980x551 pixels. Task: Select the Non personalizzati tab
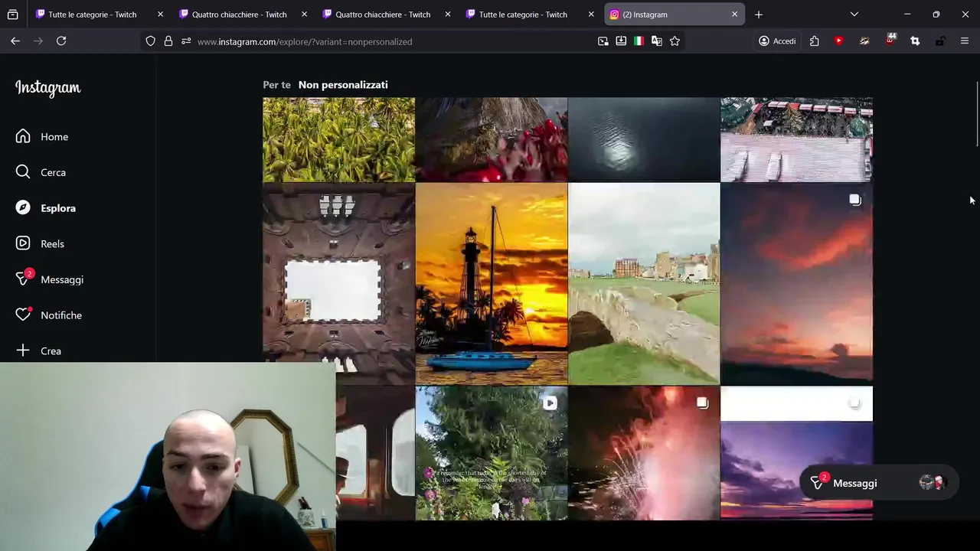click(x=343, y=85)
